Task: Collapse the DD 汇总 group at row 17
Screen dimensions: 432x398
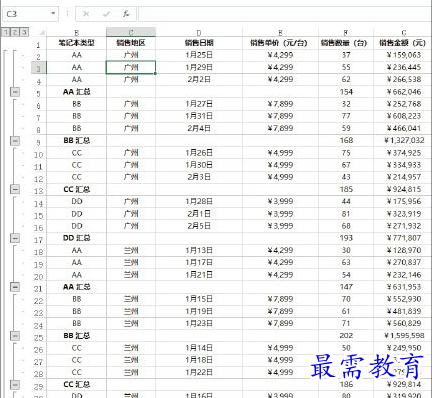Action: [15, 238]
